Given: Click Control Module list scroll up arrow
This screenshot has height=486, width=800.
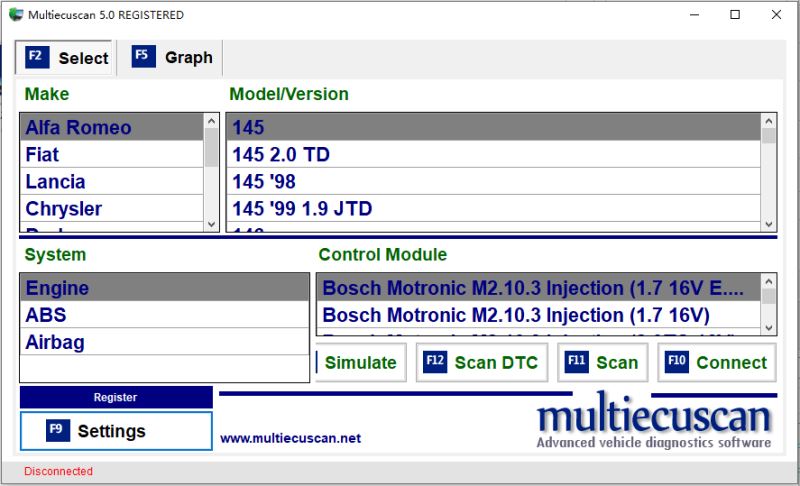Looking at the screenshot, I should click(768, 281).
